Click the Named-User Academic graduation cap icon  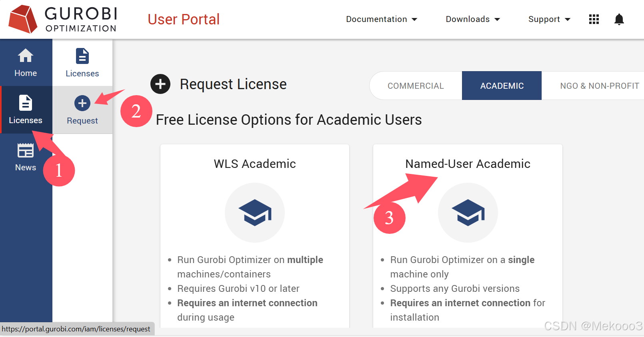click(468, 213)
